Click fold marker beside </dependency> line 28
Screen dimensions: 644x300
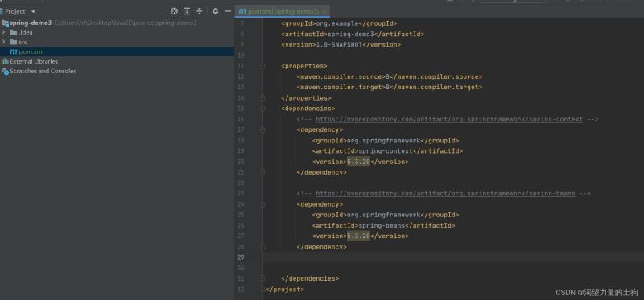[262, 247]
